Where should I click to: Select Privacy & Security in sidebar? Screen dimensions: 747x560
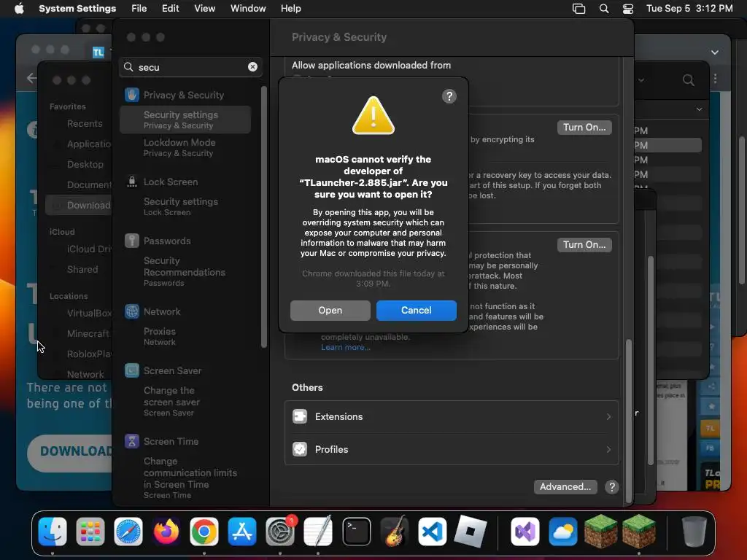184,95
